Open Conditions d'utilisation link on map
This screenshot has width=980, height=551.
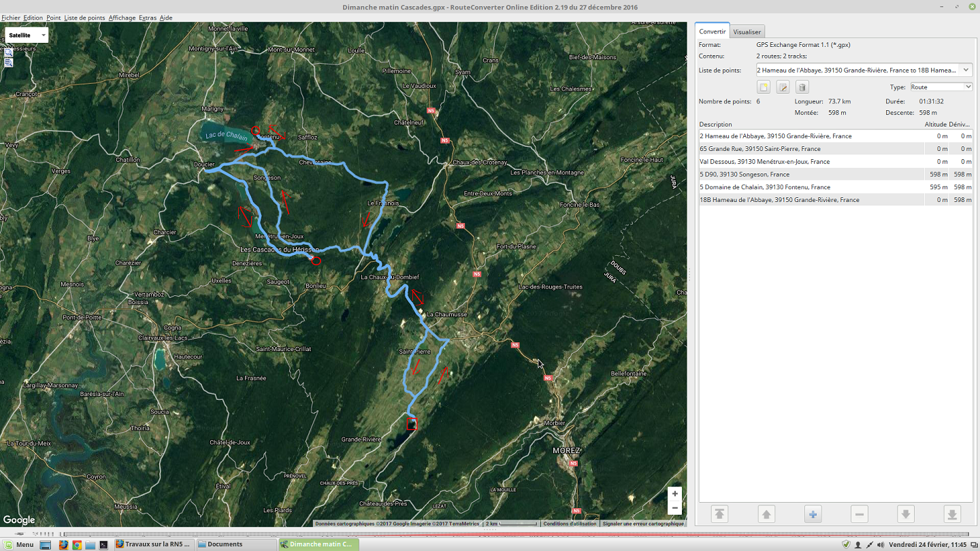coord(570,524)
